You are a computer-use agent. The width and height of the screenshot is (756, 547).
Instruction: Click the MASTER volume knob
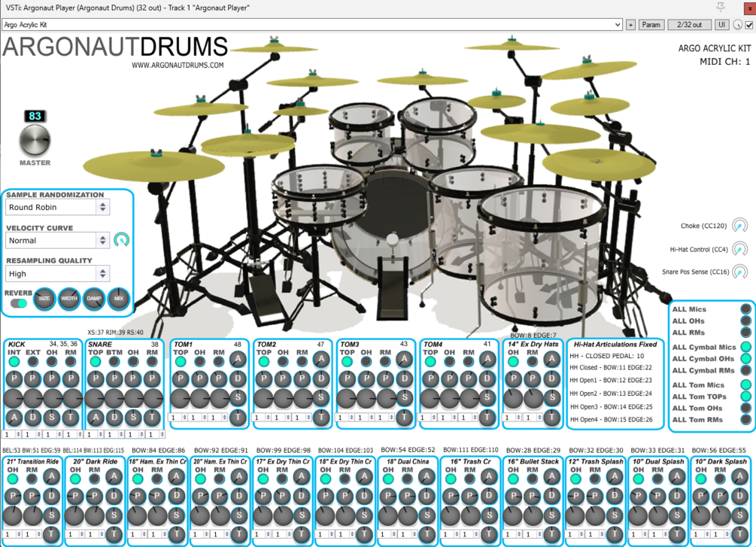pyautogui.click(x=35, y=141)
